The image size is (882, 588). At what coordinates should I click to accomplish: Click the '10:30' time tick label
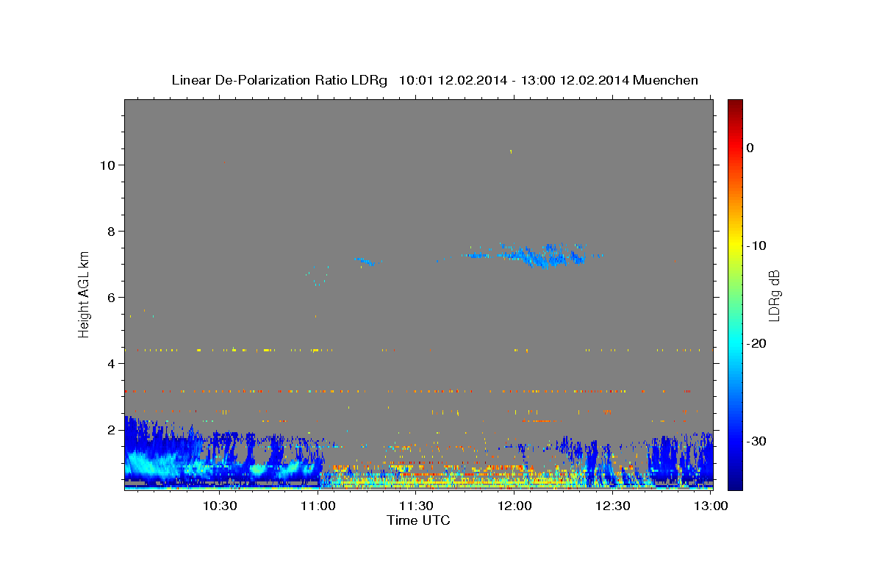tap(219, 506)
